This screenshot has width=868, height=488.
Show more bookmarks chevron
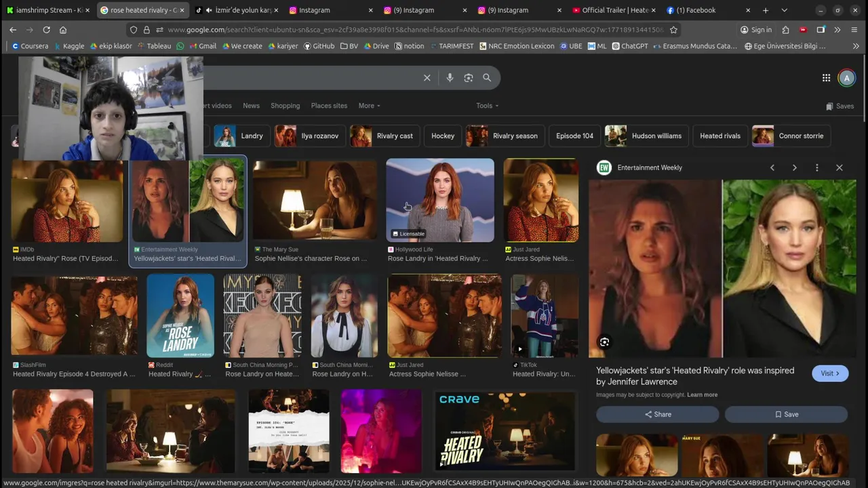point(856,46)
